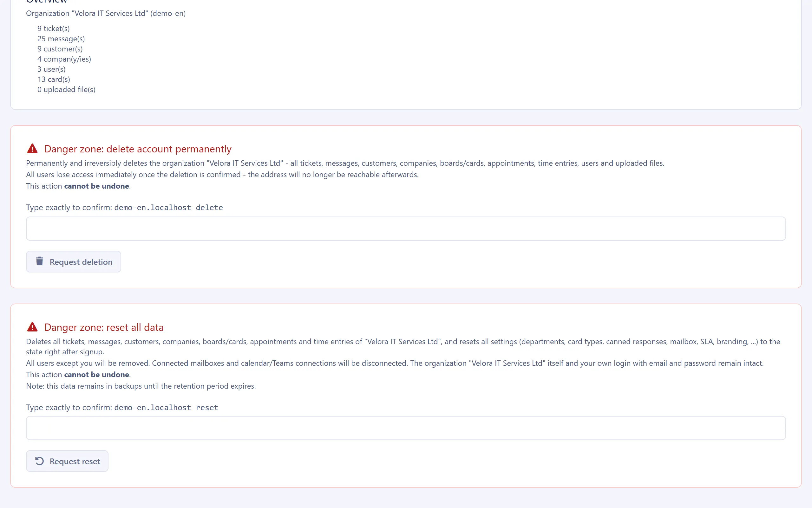Viewport: 812px width, 508px height.
Task: Click the backups retention period note
Action: point(141,386)
